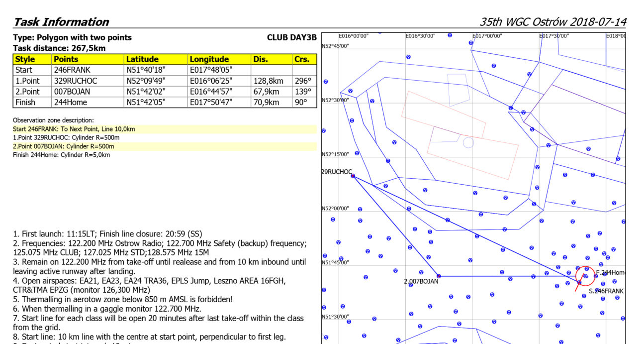The width and height of the screenshot is (644, 344).
Task: Click the 296° course cell
Action: 304,81
